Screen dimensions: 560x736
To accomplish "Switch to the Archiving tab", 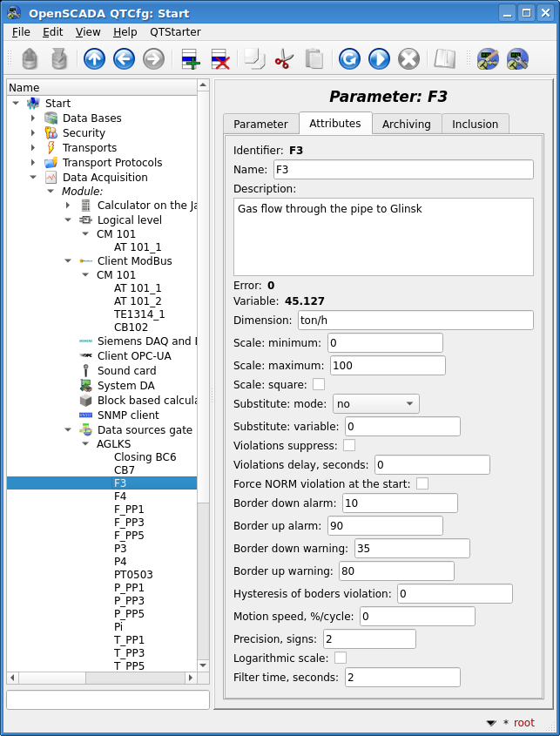I will 407,125.
